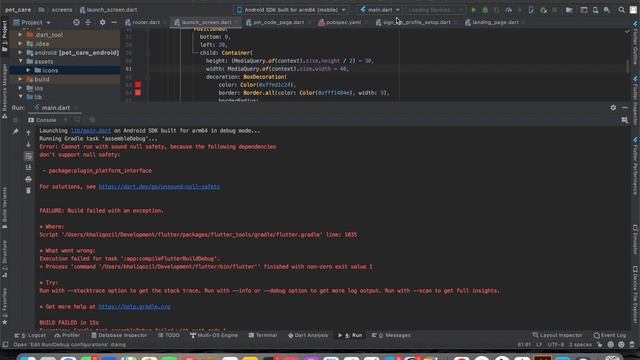Screen dimensions: 640x360
Task: Select the launch_screen.dart breadcrumb
Action: 109,10
